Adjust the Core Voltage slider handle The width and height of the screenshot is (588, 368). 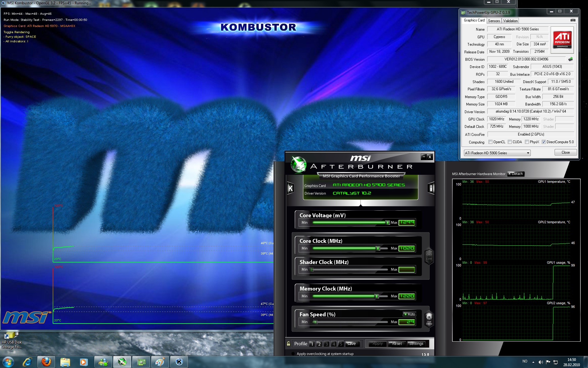pyautogui.click(x=387, y=223)
